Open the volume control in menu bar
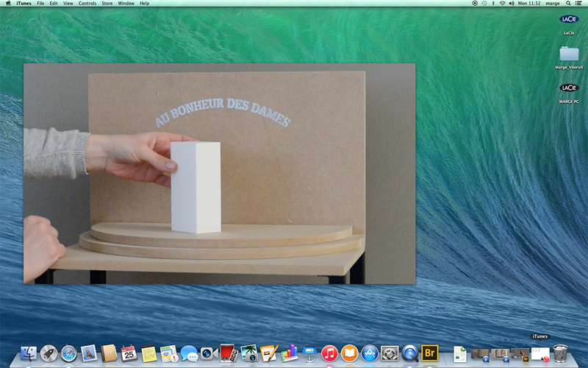This screenshot has height=368, width=588. 511,4
